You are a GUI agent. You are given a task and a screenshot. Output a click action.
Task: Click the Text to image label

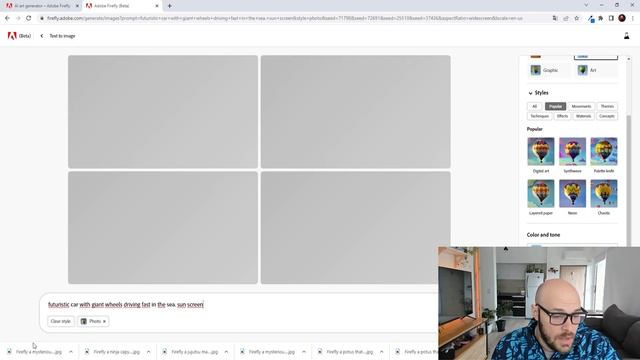coord(62,36)
